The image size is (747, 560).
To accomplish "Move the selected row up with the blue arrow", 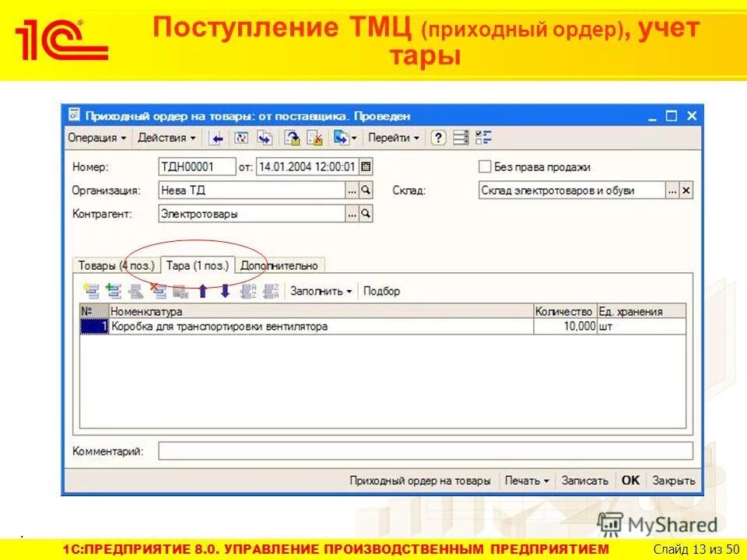I will [x=202, y=292].
